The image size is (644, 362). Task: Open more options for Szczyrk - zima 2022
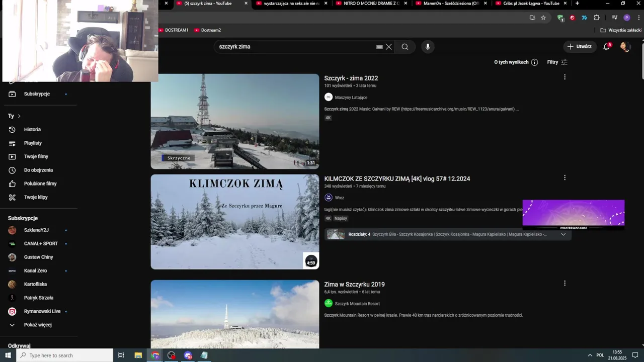click(x=565, y=77)
